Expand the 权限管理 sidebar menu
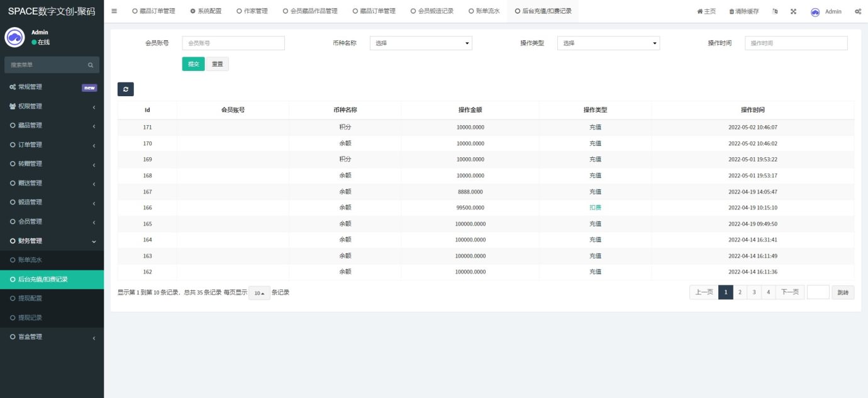This screenshot has height=398, width=868. pyautogui.click(x=52, y=106)
